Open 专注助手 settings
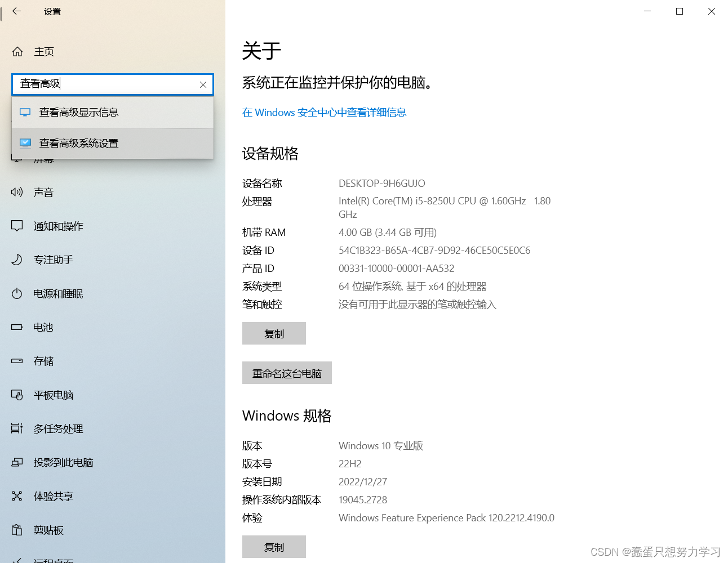 54,260
